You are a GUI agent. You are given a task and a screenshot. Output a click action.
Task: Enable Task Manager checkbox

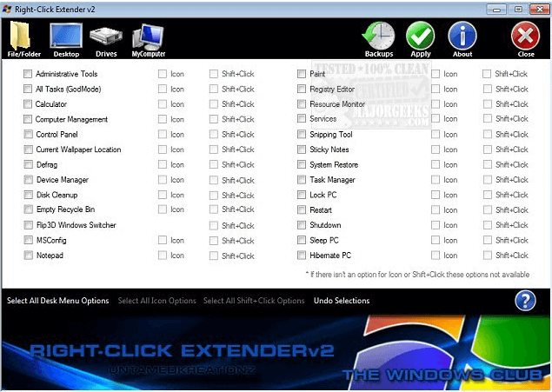point(302,180)
